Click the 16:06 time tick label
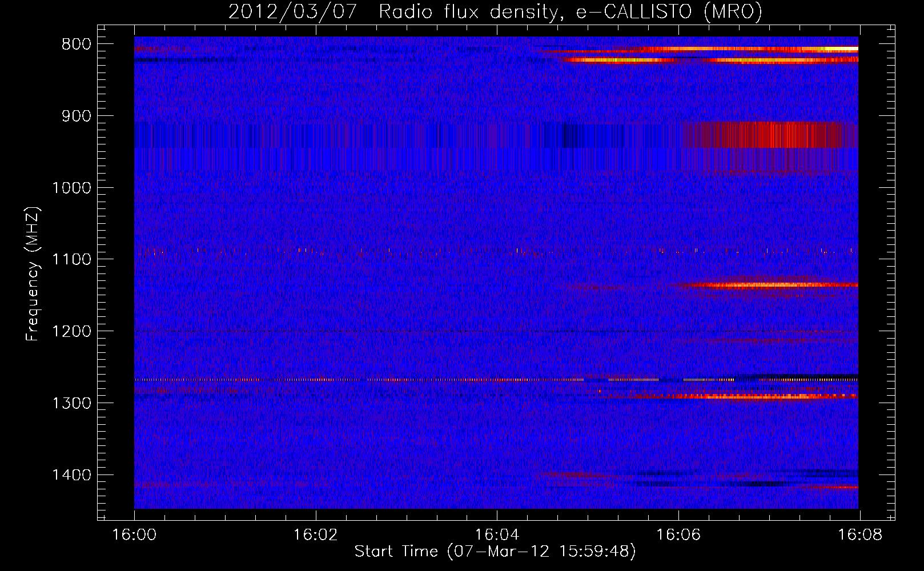This screenshot has height=571, width=924. pyautogui.click(x=678, y=535)
